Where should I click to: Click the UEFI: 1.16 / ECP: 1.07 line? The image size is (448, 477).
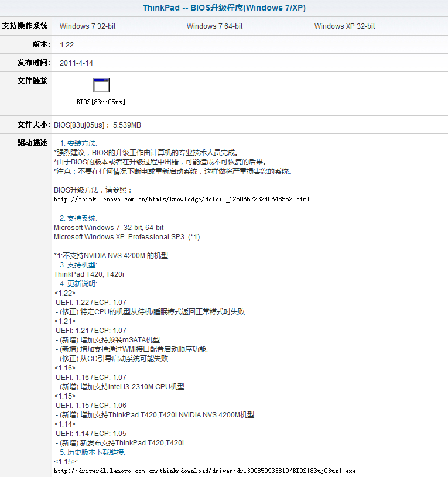pos(91,378)
